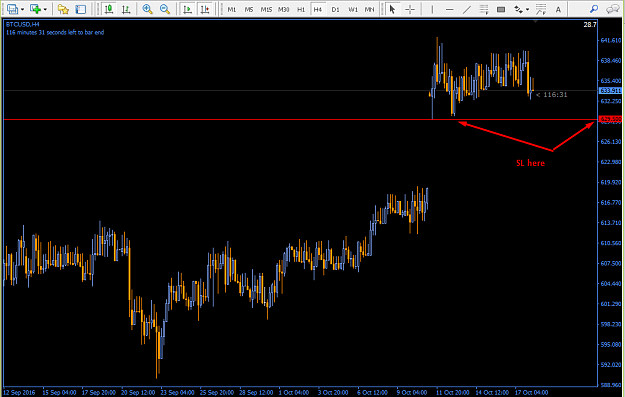This screenshot has height=397, width=625.
Task: Select the H4 timeframe button
Action: 318,9
